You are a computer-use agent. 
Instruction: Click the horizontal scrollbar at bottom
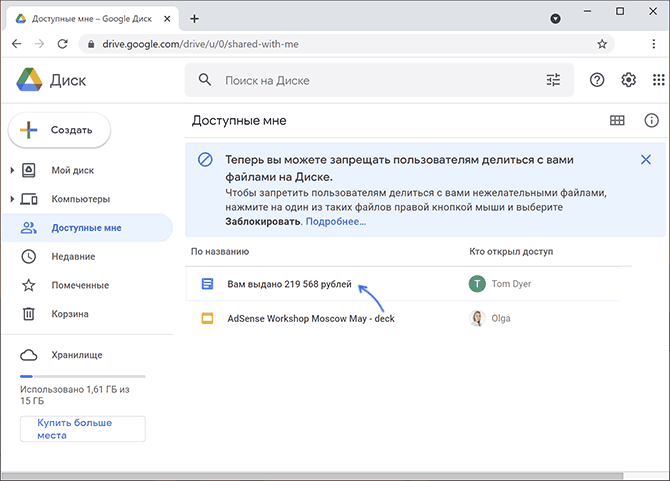coord(312,476)
